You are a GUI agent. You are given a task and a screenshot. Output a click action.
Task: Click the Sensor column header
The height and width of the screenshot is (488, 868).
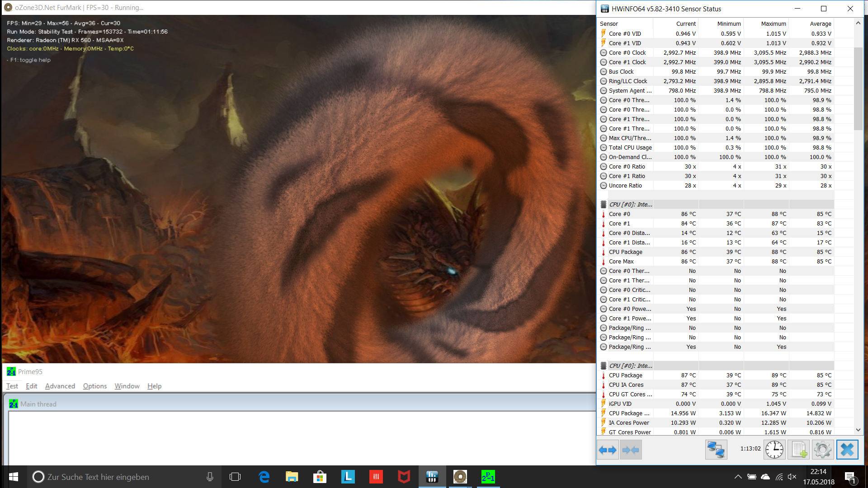(x=625, y=23)
